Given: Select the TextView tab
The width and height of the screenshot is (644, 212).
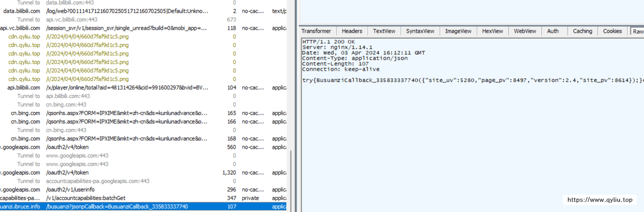Looking at the screenshot, I should [x=384, y=31].
